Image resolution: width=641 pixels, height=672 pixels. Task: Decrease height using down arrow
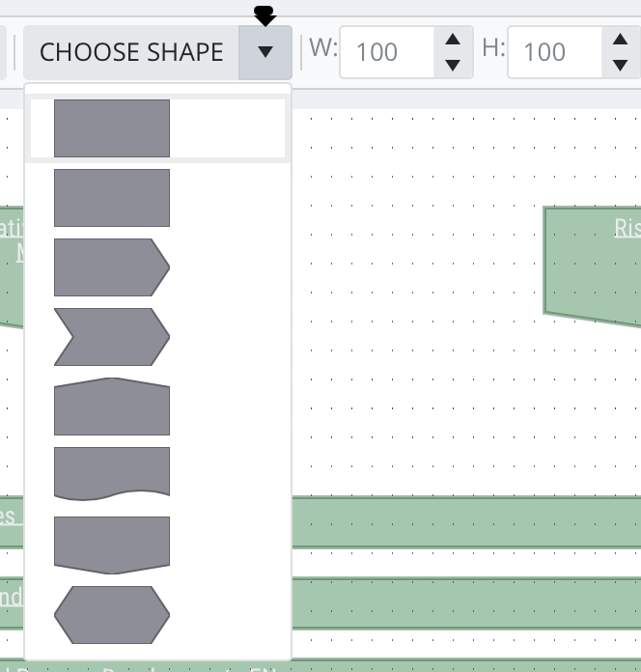tap(619, 66)
